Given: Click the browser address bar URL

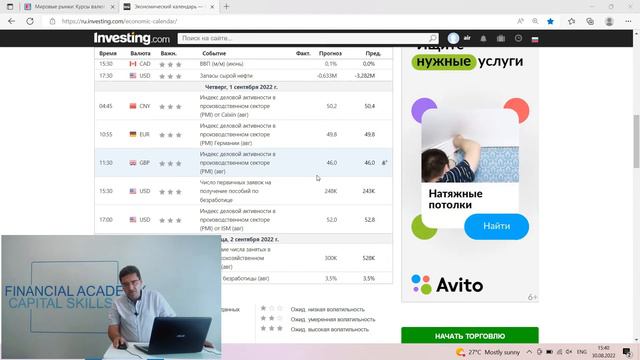Looking at the screenshot, I should click(x=120, y=21).
